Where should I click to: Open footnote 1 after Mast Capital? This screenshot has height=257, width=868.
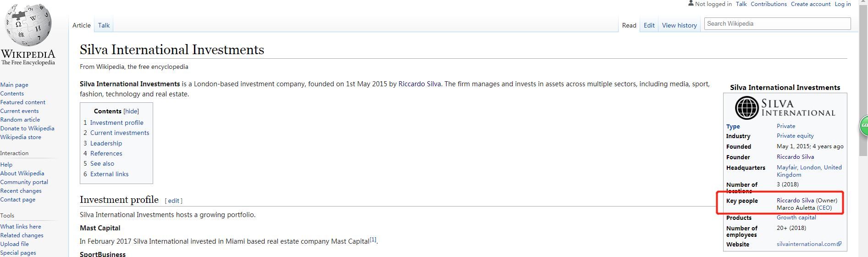click(x=373, y=240)
